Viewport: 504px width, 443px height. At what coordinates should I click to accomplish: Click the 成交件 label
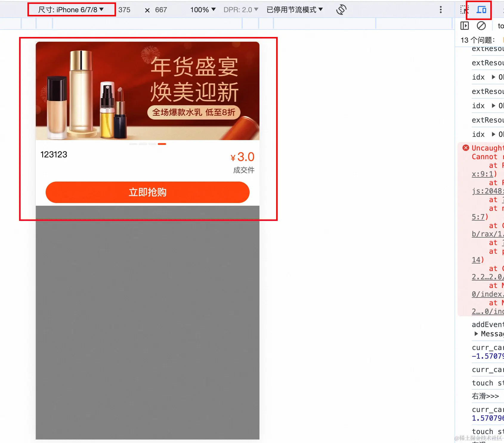pos(244,170)
